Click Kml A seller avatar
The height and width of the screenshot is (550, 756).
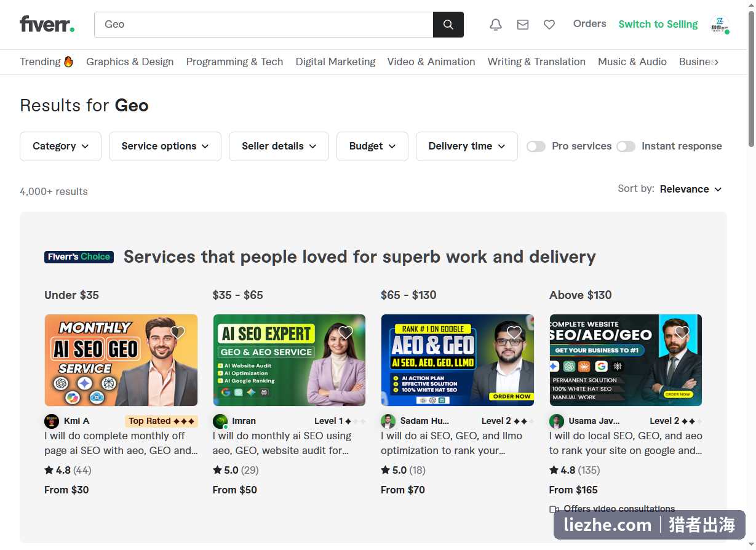pos(52,421)
